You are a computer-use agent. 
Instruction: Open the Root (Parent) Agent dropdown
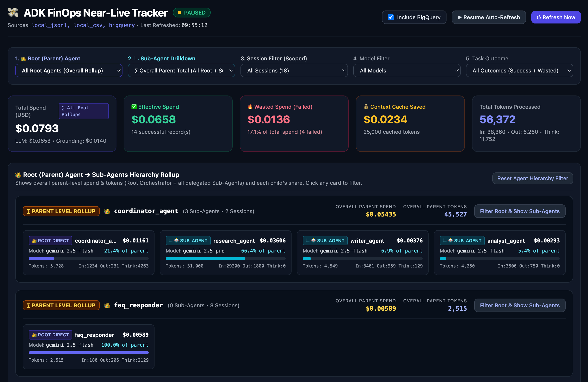(69, 71)
